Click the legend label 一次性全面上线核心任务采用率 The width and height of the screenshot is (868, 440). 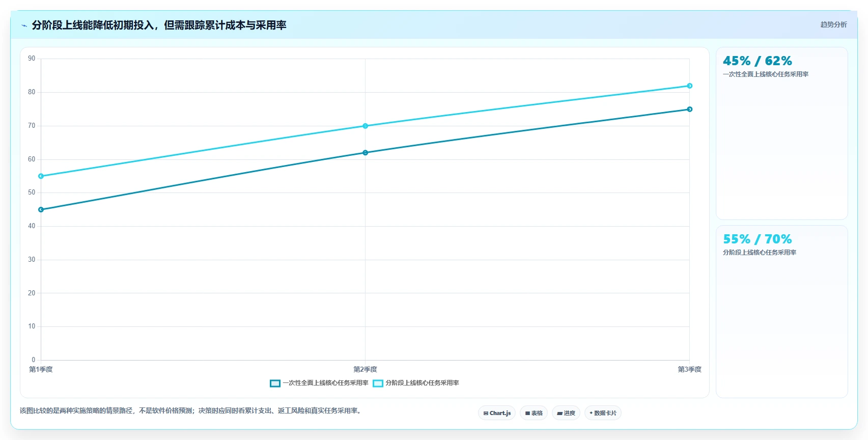(326, 383)
